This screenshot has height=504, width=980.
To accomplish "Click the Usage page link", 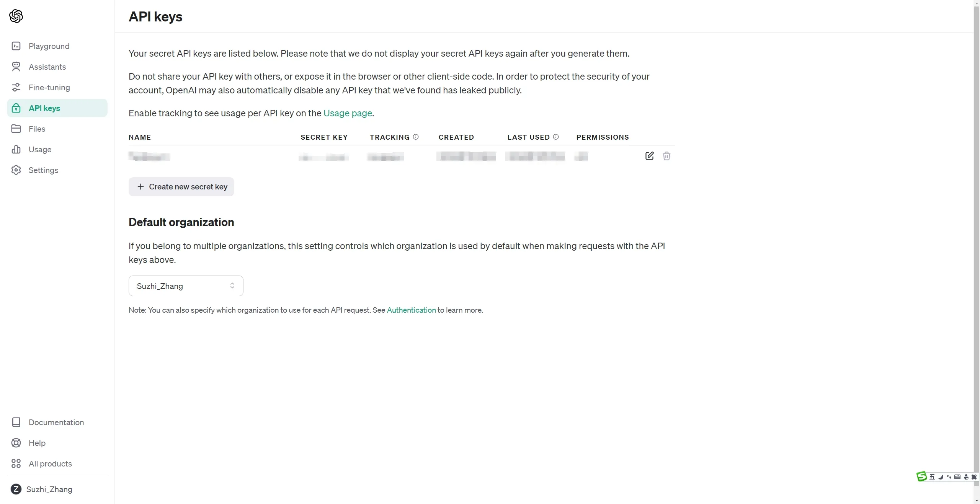I will pyautogui.click(x=348, y=113).
